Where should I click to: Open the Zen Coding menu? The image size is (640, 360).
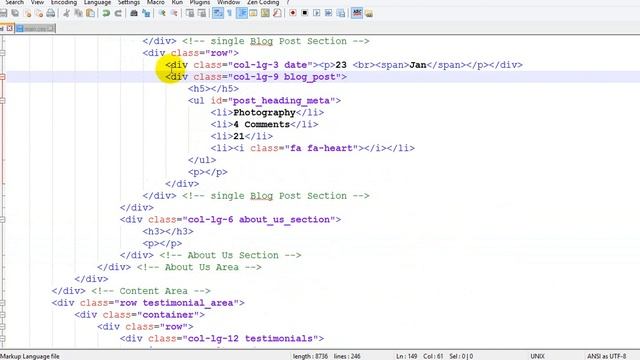click(x=263, y=2)
